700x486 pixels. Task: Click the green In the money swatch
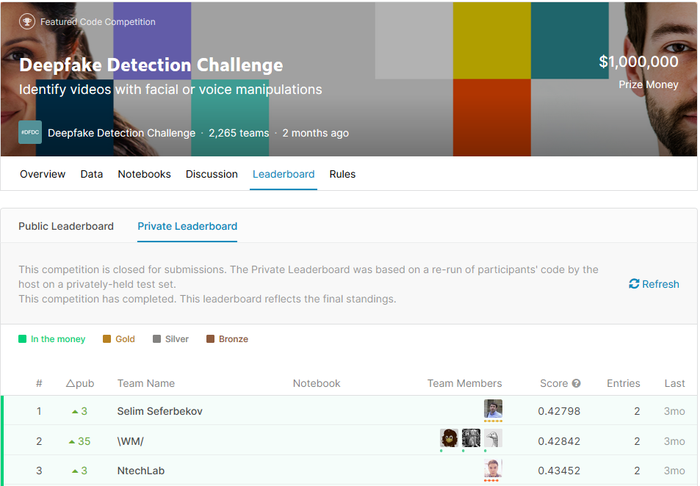pyautogui.click(x=22, y=339)
